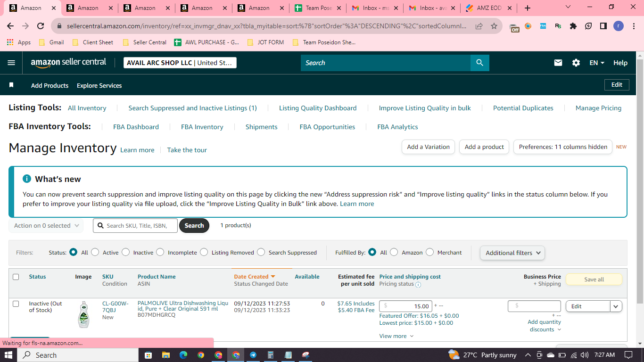
Task: Click the PALMOLIVE product thumbnail image
Action: pos(83,314)
